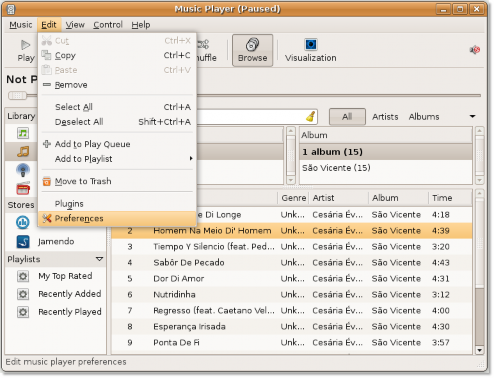Image resolution: width=494 pixels, height=378 pixels.
Task: Clear the search field with broom icon
Action: coord(310,117)
